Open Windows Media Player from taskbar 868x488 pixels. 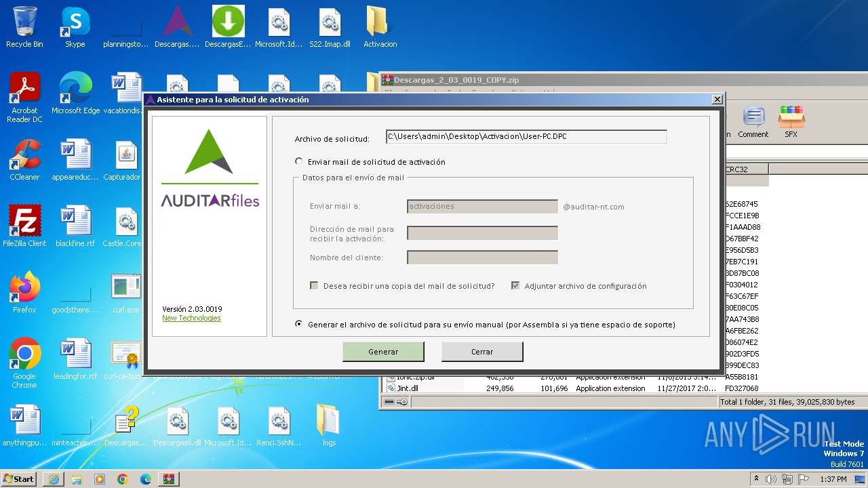(100, 479)
